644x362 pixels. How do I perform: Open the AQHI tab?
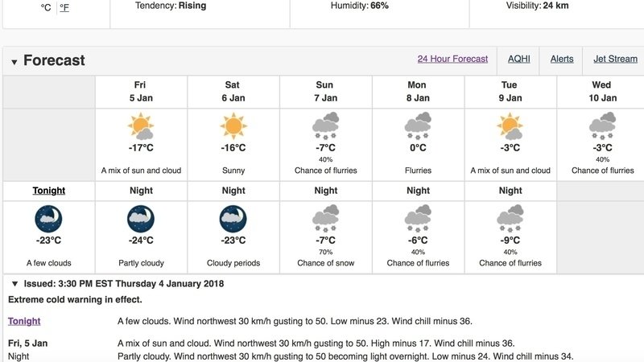point(518,59)
